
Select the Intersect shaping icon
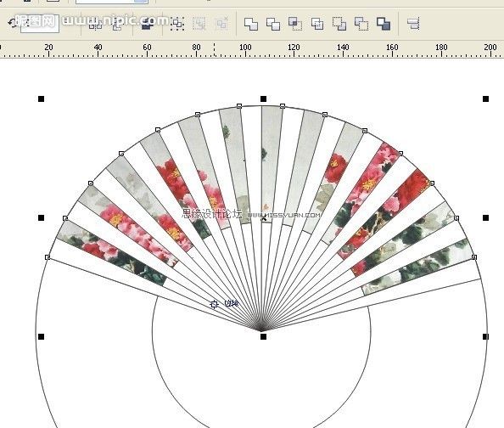coord(295,24)
